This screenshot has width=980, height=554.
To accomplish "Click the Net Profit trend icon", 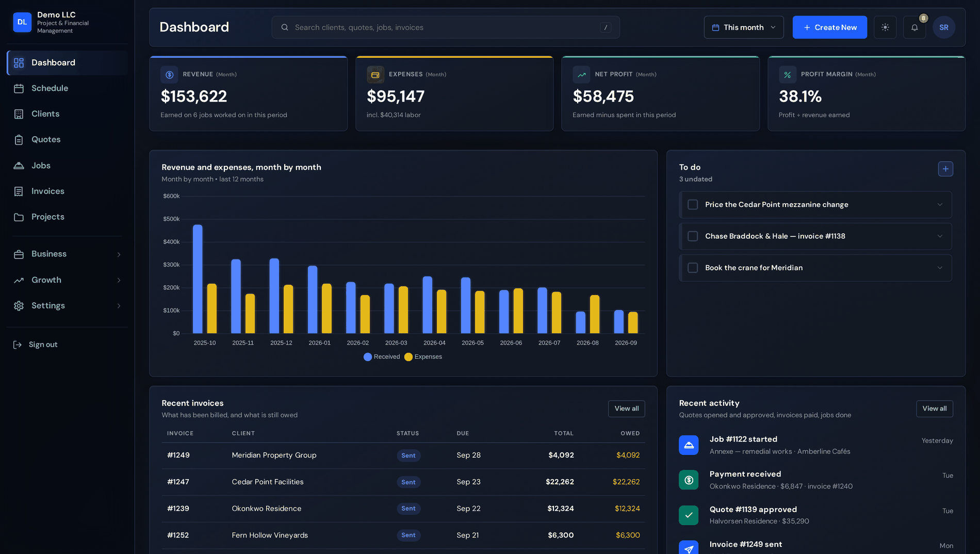I will click(581, 75).
